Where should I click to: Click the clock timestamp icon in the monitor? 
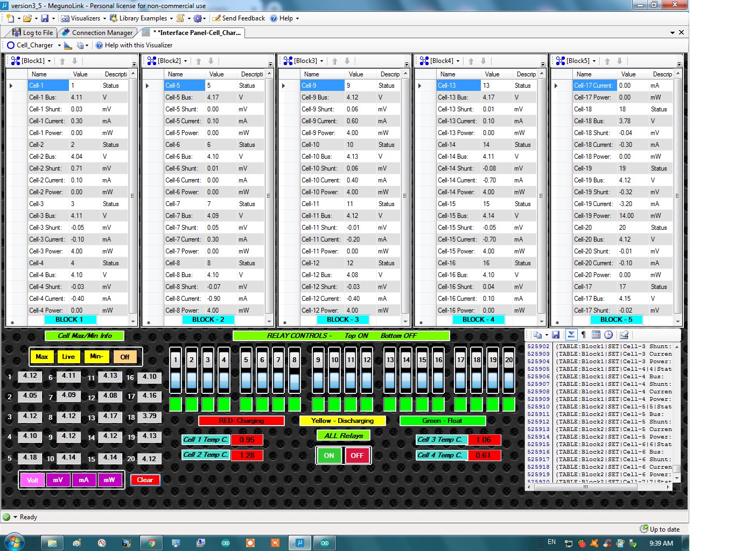pos(608,335)
